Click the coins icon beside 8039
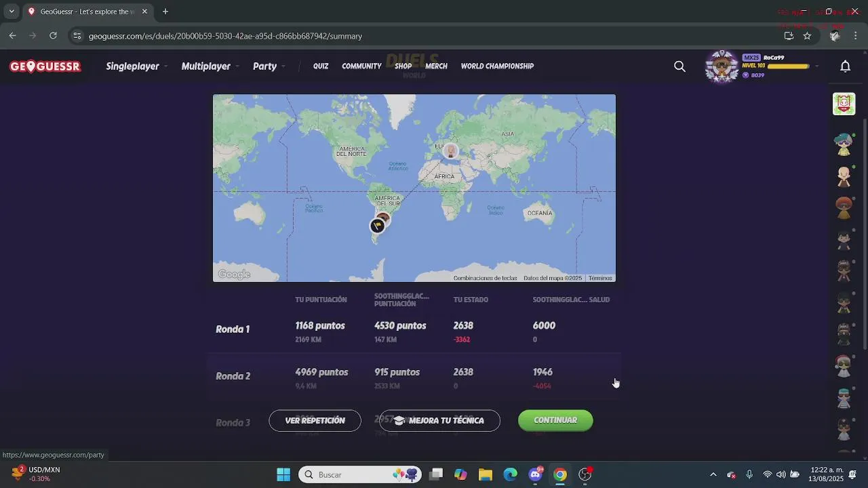This screenshot has height=488, width=868. click(746, 75)
